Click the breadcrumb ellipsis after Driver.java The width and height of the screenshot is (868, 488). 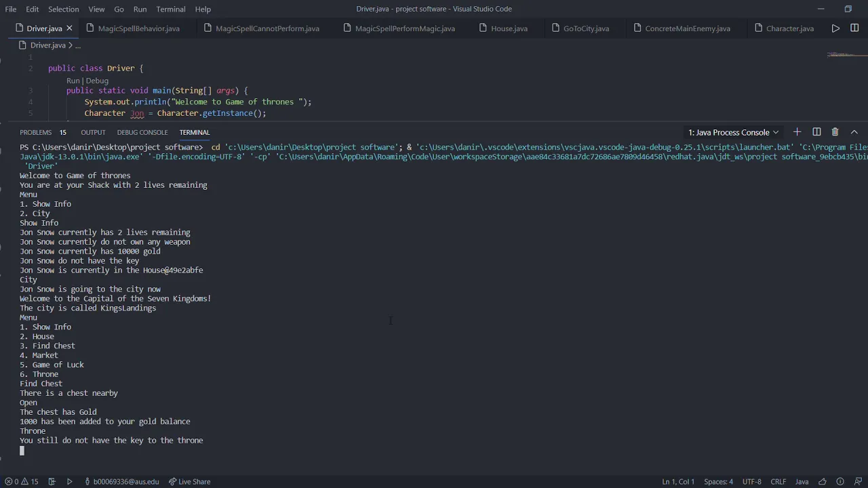tap(77, 45)
